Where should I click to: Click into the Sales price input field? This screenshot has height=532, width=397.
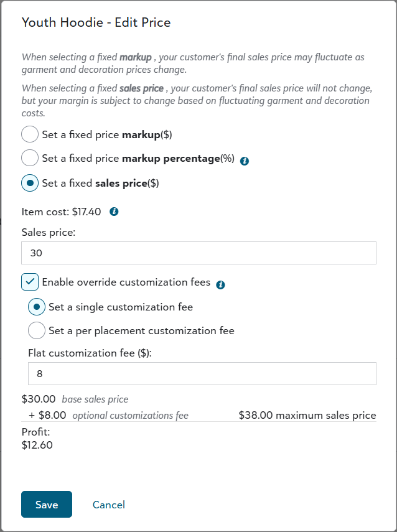click(x=198, y=253)
